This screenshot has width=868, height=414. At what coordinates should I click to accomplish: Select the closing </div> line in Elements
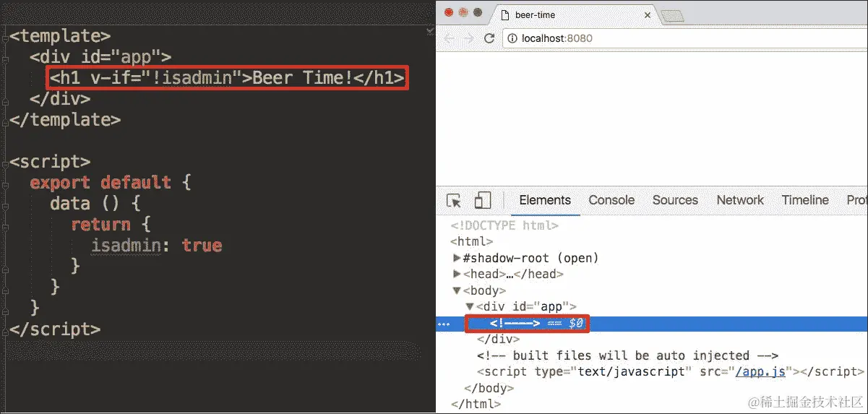click(x=498, y=339)
